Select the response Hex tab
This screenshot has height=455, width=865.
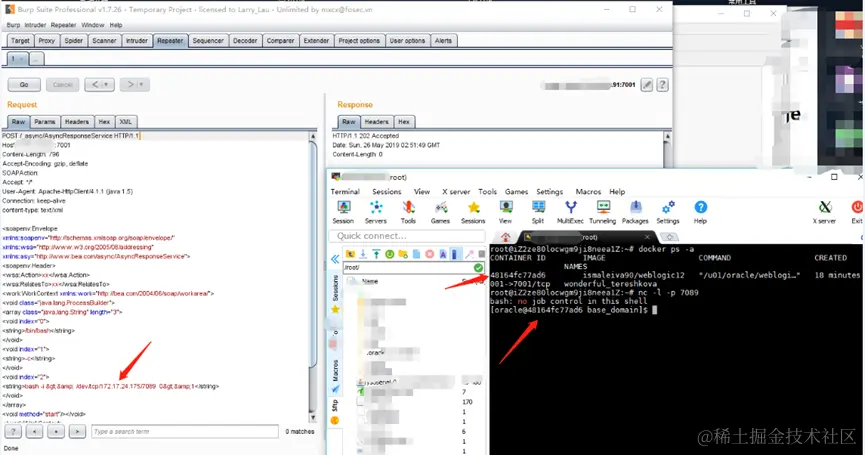coord(404,122)
